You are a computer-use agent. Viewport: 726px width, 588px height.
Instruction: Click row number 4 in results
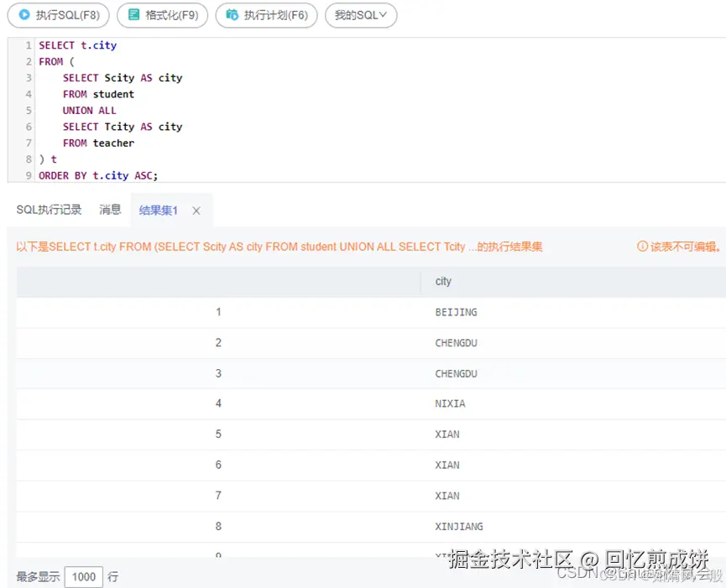218,403
